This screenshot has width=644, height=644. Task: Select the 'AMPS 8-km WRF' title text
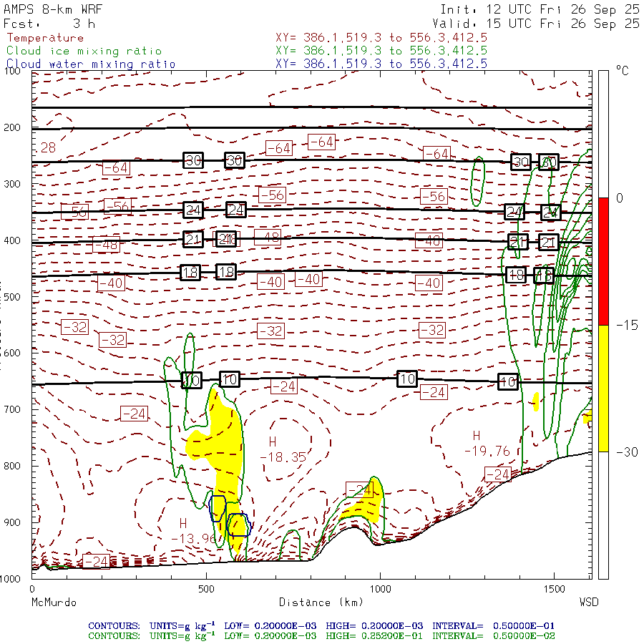click(x=53, y=9)
